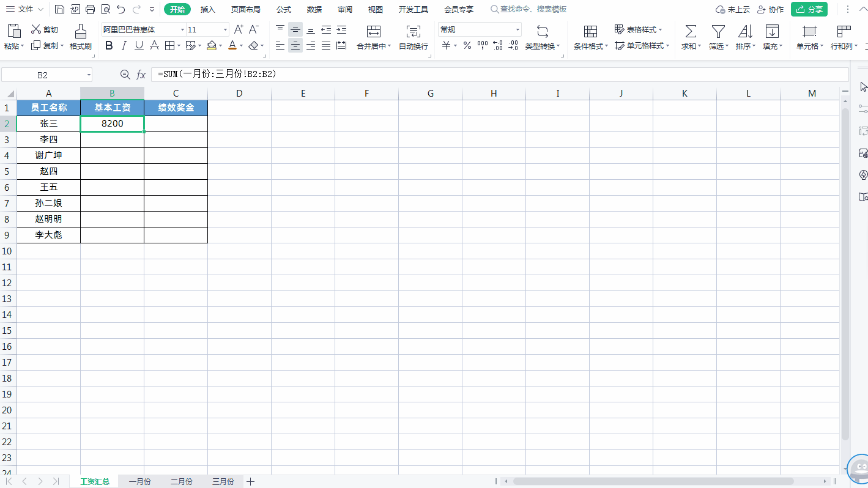Click the percent style (%) icon
Image resolution: width=868 pixels, height=488 pixels.
tap(467, 45)
